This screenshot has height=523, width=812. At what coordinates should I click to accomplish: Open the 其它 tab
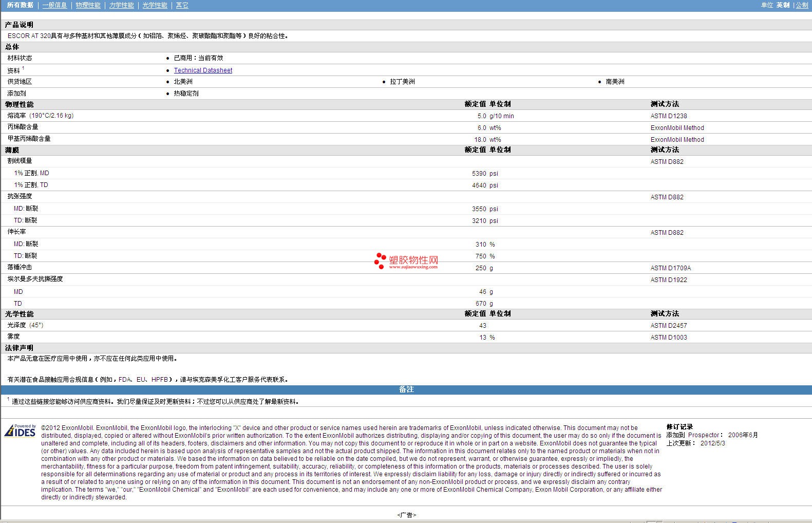point(182,5)
